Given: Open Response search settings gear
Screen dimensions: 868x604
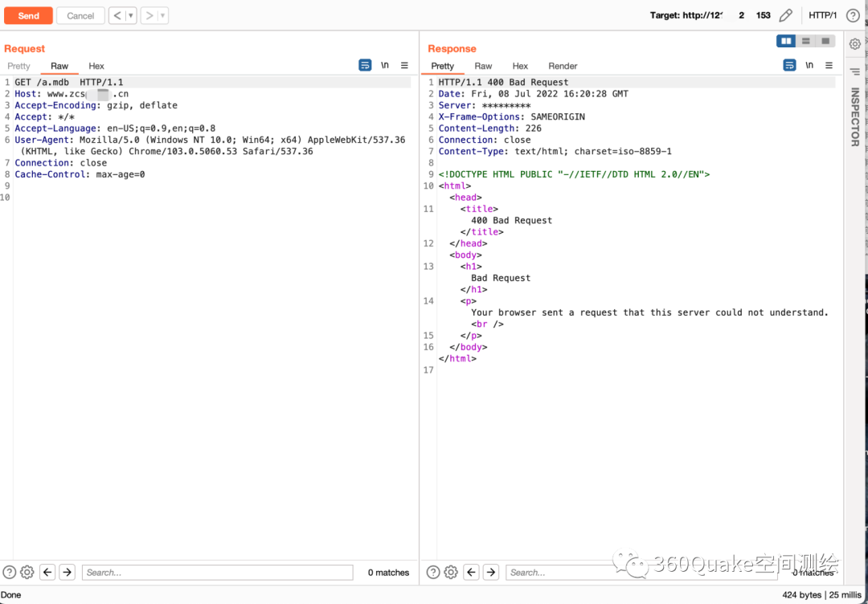Looking at the screenshot, I should click(x=451, y=572).
